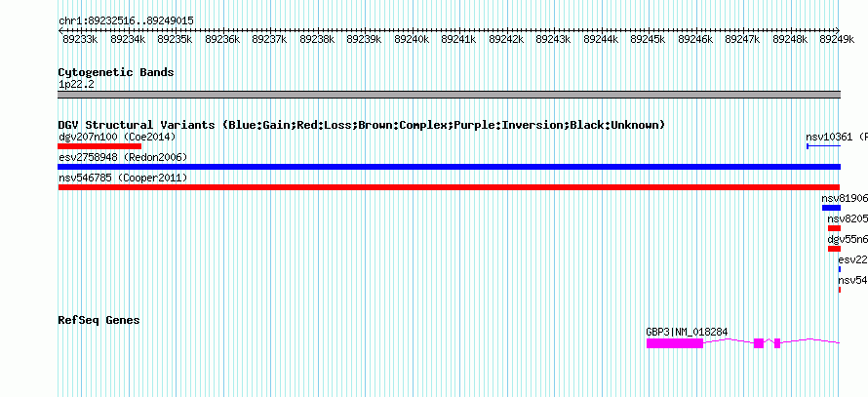Click the largest magenta GBP3 exon block
Viewport: 868px width, 397px height.
tap(675, 343)
